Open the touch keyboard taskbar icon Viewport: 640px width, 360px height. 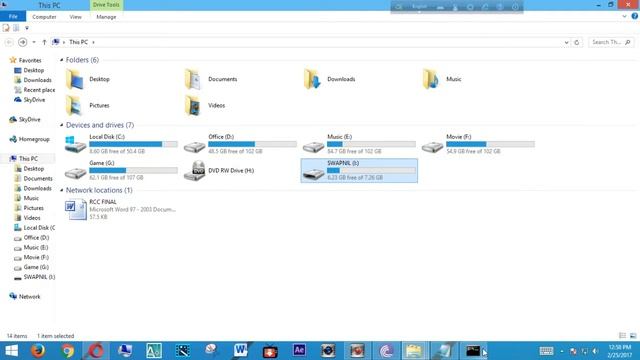pos(546,351)
